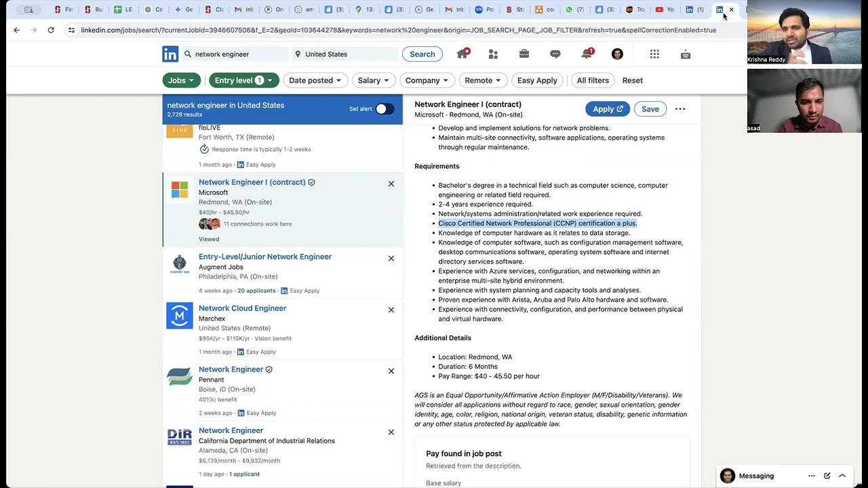Open the Notifications bell icon
868x488 pixels.
(587, 54)
